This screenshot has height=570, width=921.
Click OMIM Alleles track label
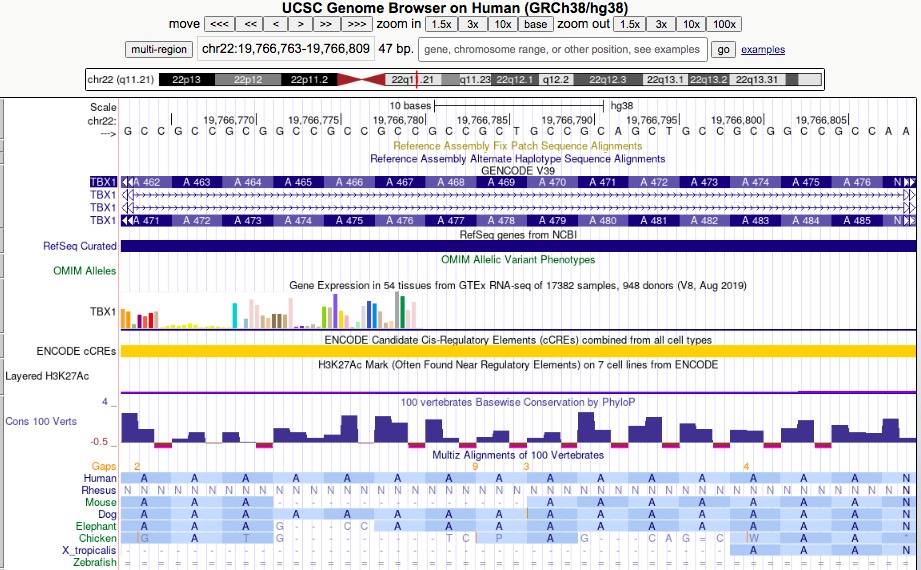[85, 271]
